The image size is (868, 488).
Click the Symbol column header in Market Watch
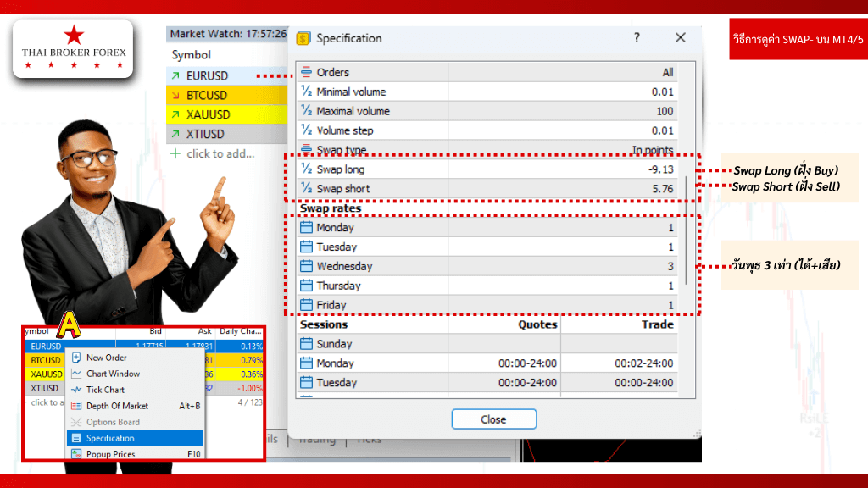point(191,55)
